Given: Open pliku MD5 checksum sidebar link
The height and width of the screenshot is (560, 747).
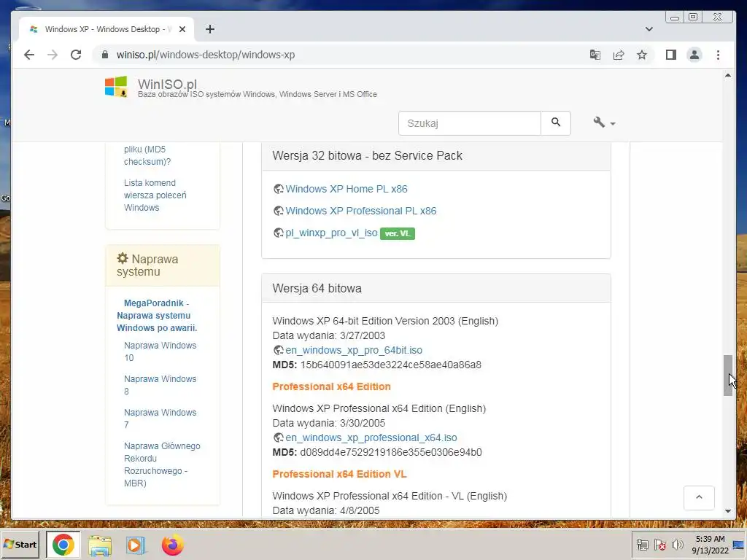Looking at the screenshot, I should coord(147,155).
